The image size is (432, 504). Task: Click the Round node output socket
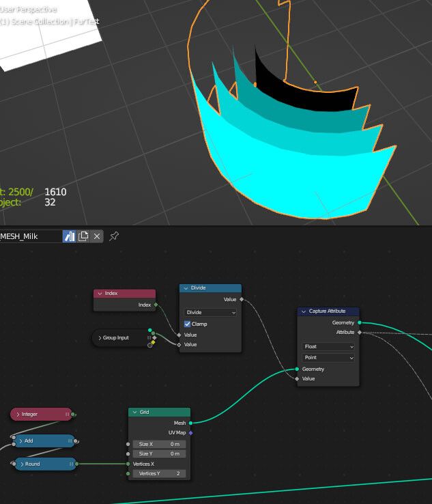76,464
